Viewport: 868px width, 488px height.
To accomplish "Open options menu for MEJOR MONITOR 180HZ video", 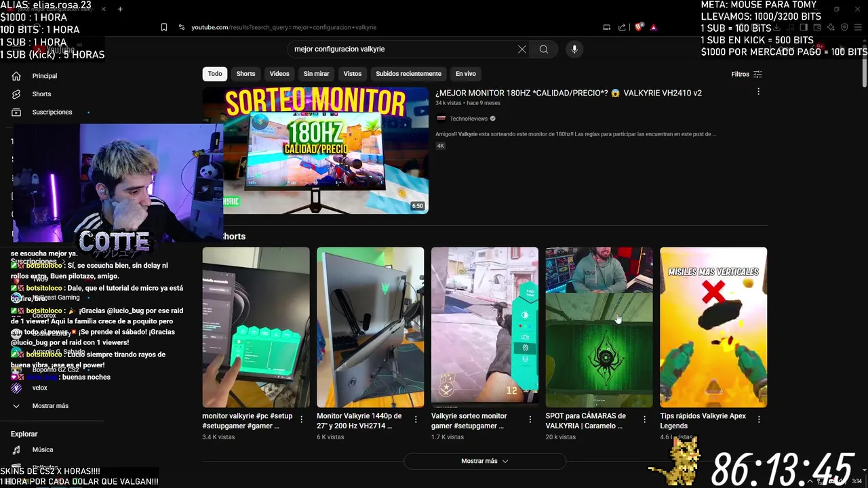I will click(x=758, y=91).
